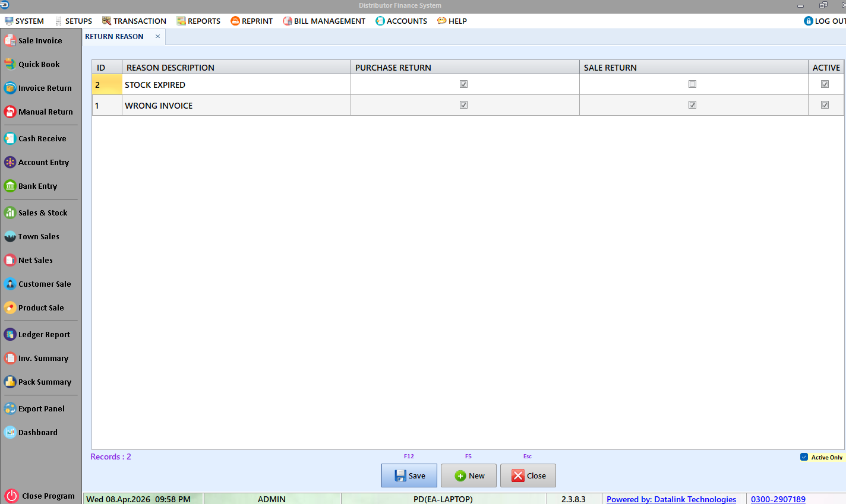Click ADMIN user in status bar
Image resolution: width=846 pixels, height=504 pixels.
pyautogui.click(x=272, y=499)
